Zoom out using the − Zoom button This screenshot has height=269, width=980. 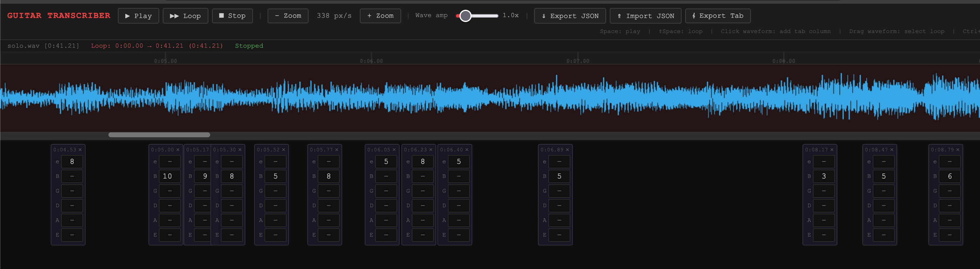(287, 16)
